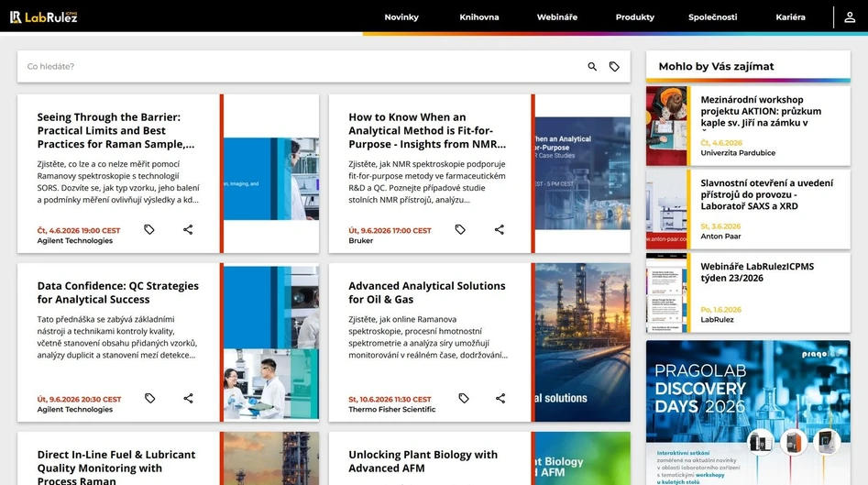Open Seeing Through the Barrier webinar title
Viewport: 868px width, 485px height.
(115, 131)
